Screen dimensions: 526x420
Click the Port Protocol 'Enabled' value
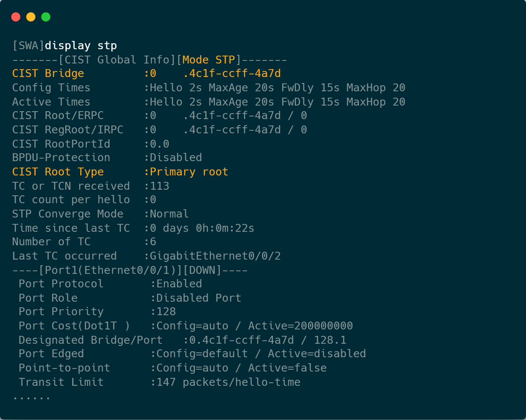[x=179, y=284]
